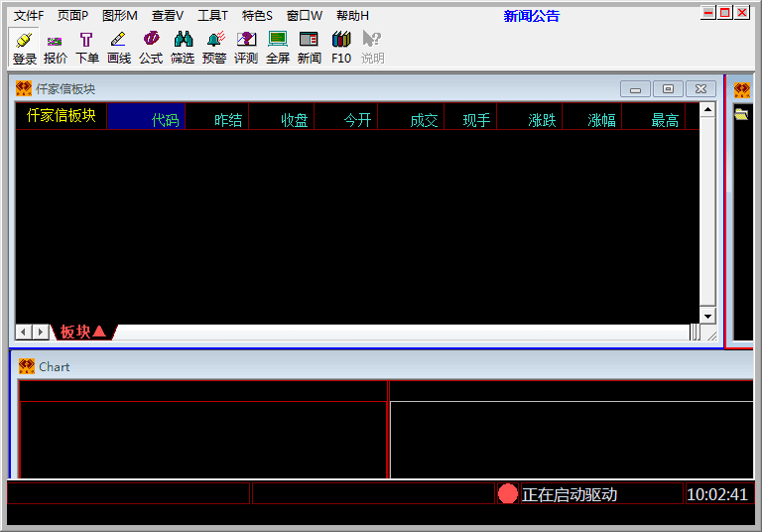Sort by the 涨幅 column header
Image resolution: width=762 pixels, height=532 pixels.
(x=601, y=120)
